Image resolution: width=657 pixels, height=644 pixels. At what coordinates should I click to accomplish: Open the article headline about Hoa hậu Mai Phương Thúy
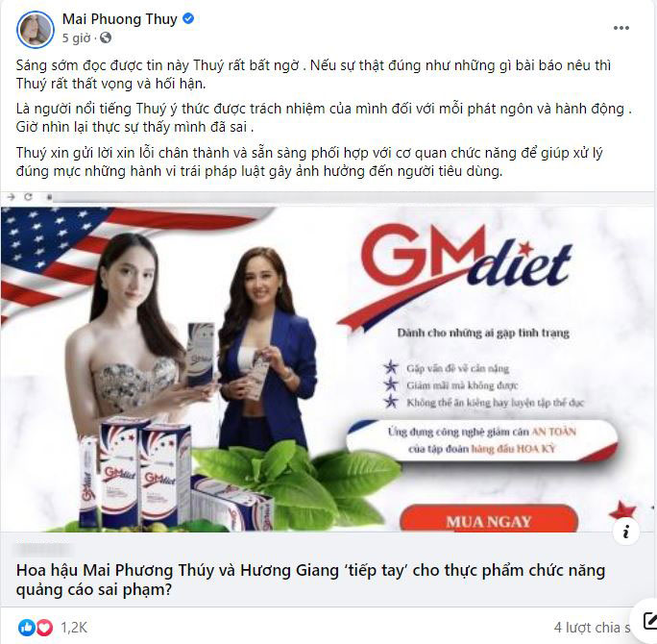tap(310, 580)
